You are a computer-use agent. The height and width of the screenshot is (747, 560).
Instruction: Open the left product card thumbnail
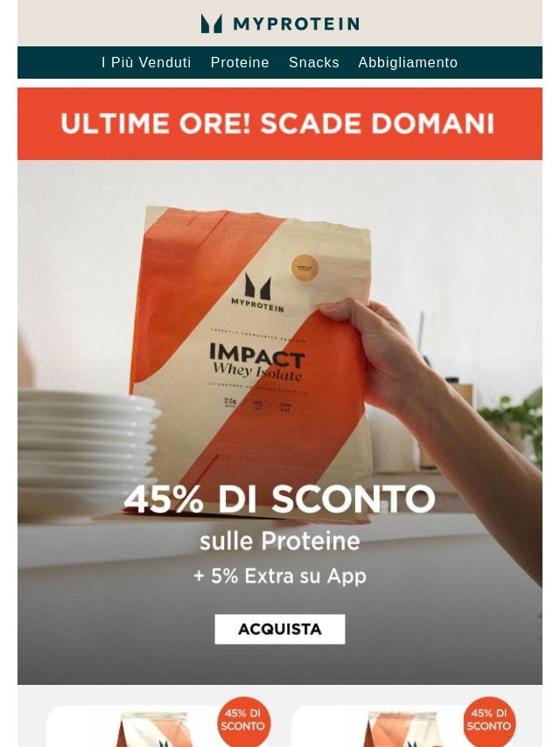152,729
